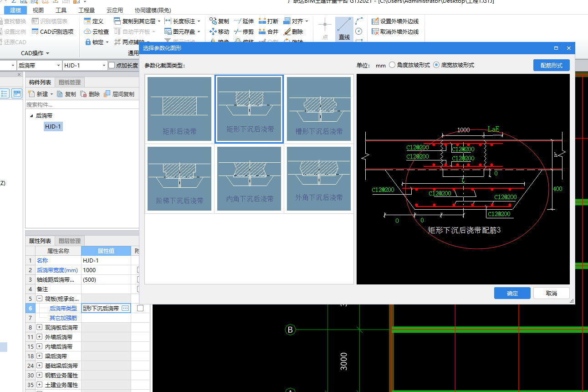Screen dimensions: 588x392
Task: Select 外角下沉后浇带 section thumbnail
Action: coord(319,179)
